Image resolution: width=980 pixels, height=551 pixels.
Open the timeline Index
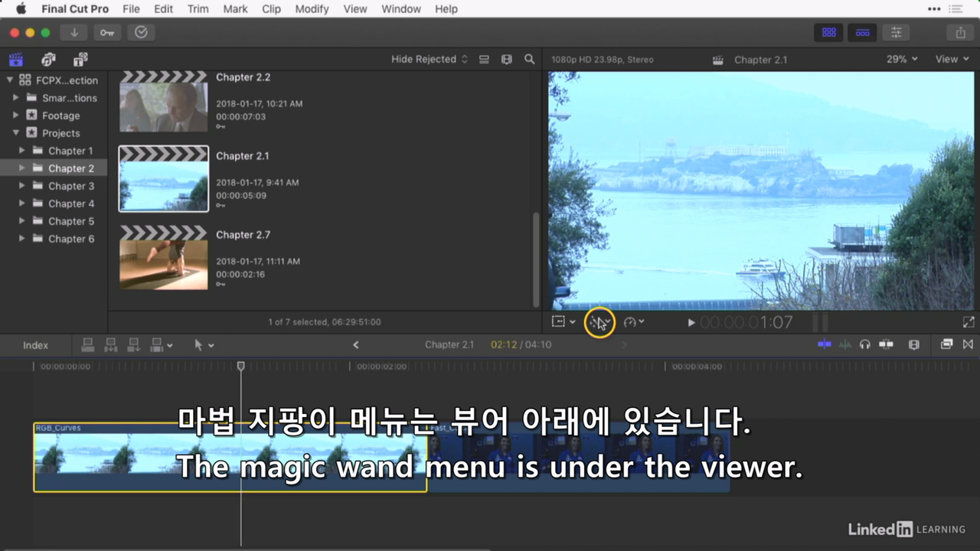pos(35,345)
